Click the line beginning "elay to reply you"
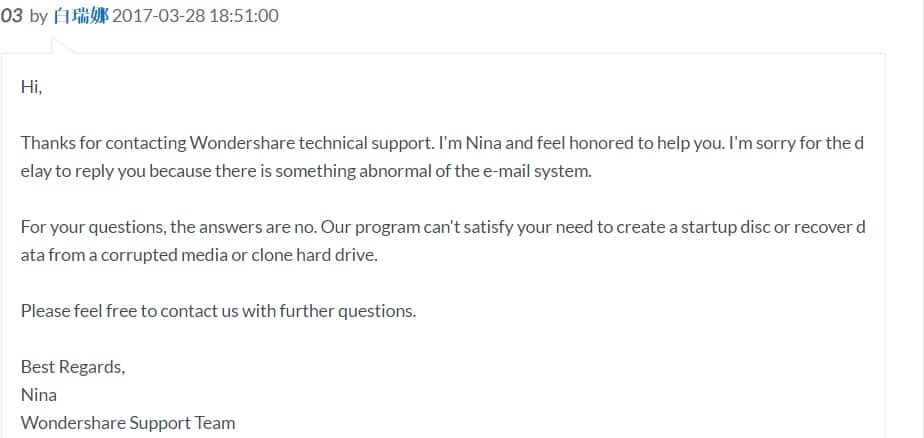 [x=306, y=172]
